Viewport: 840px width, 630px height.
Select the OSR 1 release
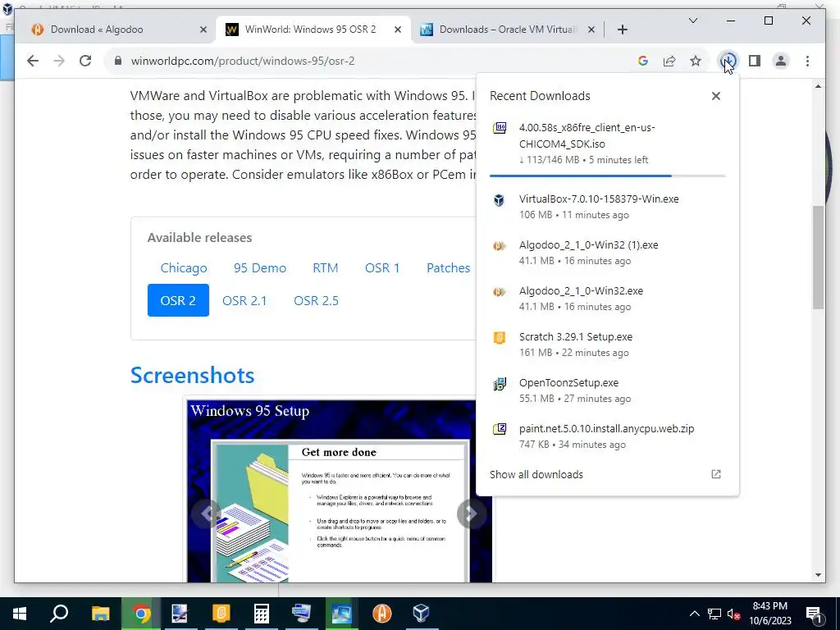coord(382,268)
